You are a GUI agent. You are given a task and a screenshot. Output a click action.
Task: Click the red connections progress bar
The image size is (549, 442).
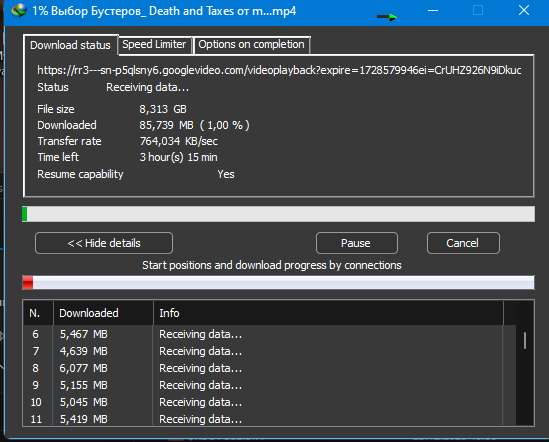click(x=278, y=283)
